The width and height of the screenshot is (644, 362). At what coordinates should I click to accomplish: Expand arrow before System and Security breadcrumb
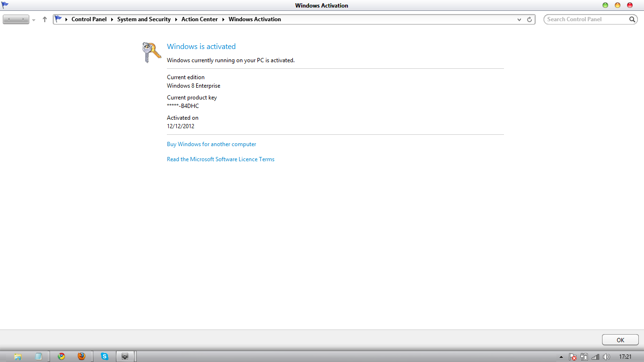coord(112,19)
